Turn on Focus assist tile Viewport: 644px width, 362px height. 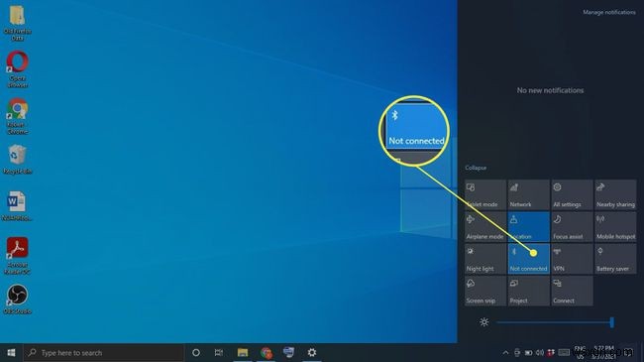(572, 227)
